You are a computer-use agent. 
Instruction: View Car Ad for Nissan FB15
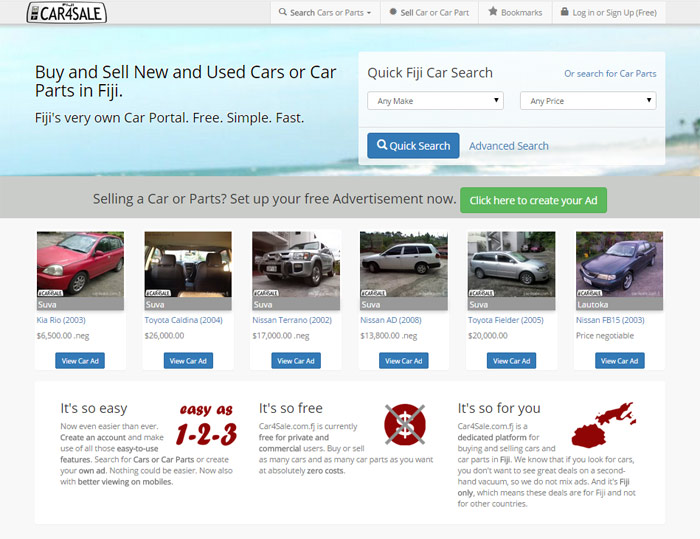tap(620, 361)
